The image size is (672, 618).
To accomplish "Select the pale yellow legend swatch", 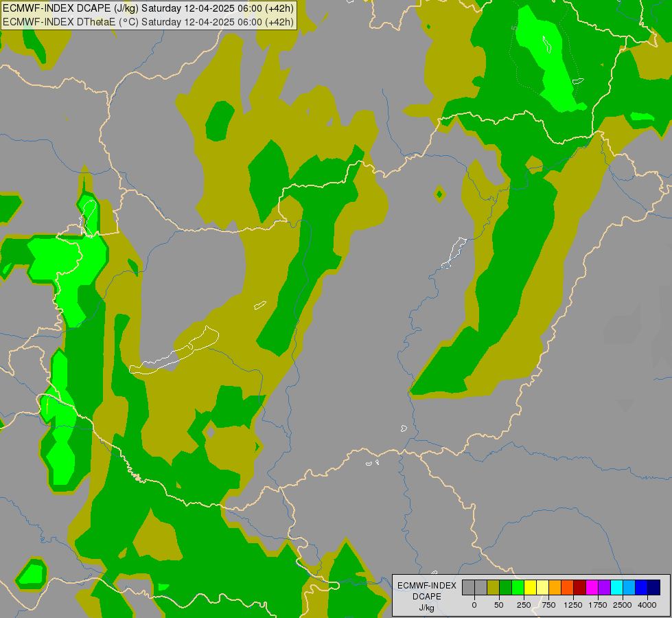I will pos(542,587).
